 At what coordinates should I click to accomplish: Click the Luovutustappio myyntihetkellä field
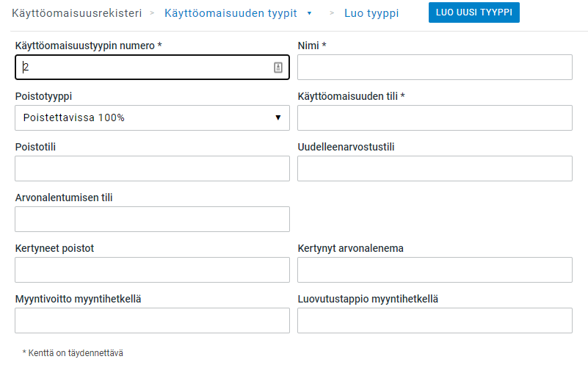tap(435, 320)
